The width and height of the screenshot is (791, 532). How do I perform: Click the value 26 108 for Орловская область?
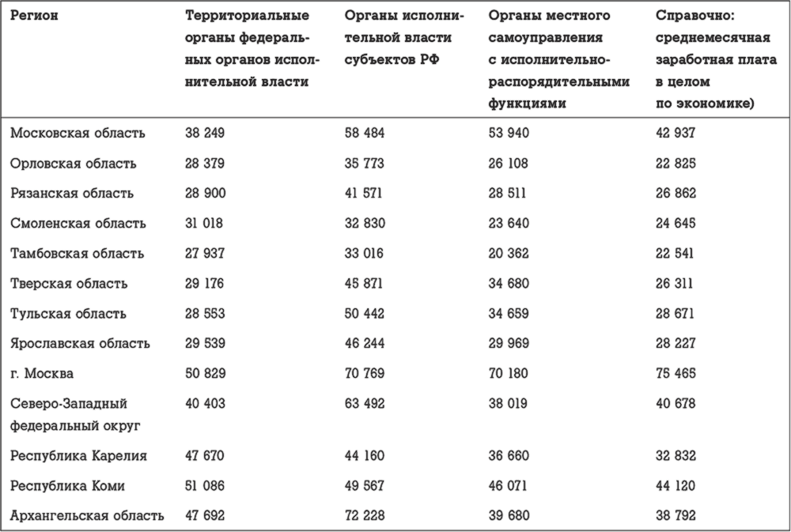pos(509,164)
